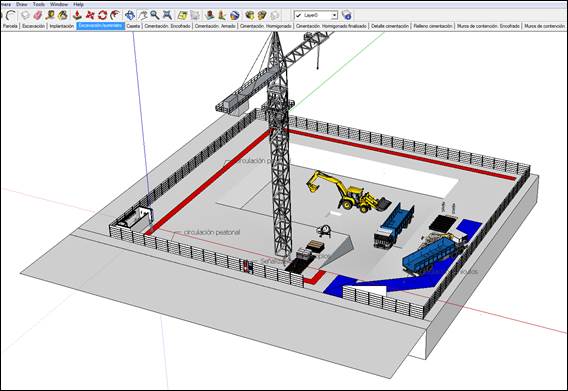Open the Layer Manager icon
The height and width of the screenshot is (391, 568).
[x=346, y=15]
